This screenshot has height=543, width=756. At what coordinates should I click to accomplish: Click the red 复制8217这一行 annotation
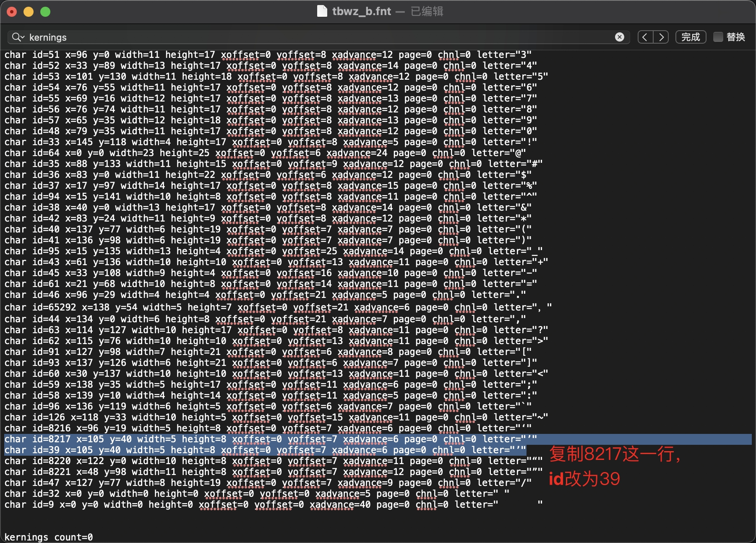[x=615, y=454]
